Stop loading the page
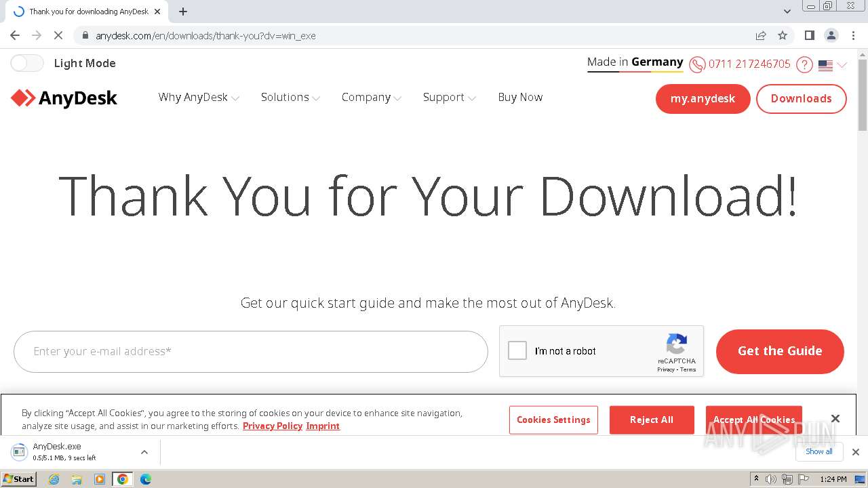 (x=58, y=35)
